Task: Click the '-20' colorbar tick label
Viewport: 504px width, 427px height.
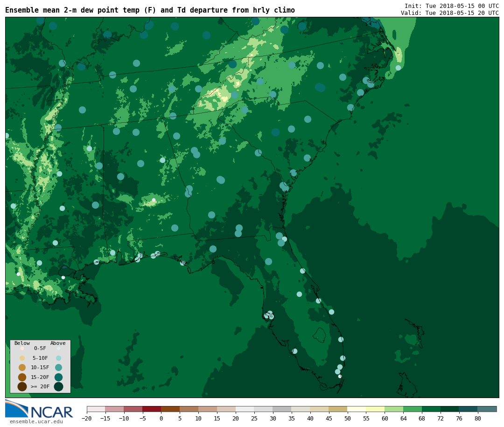Action: click(x=87, y=418)
